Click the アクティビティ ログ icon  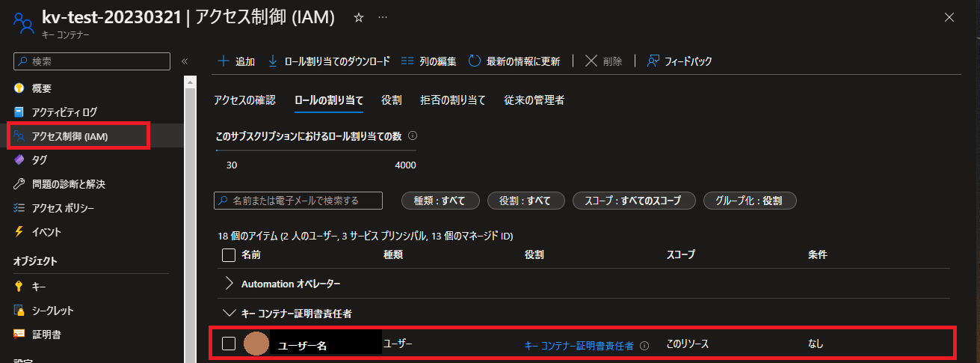click(x=19, y=112)
